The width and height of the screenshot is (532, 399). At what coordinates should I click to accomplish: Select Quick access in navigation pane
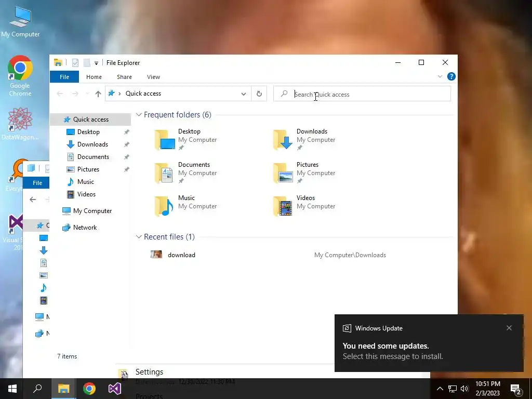(x=90, y=119)
